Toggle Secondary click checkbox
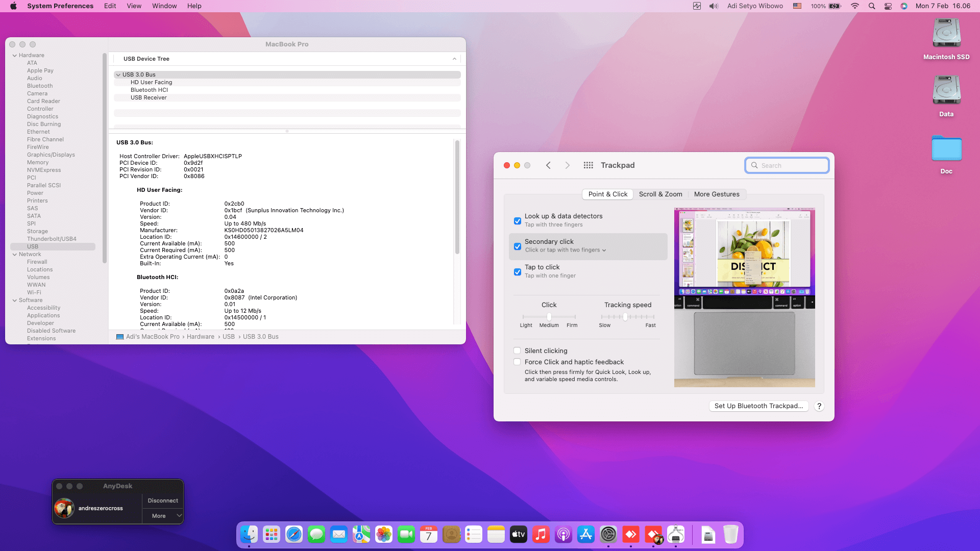The image size is (980, 551). [x=518, y=246]
